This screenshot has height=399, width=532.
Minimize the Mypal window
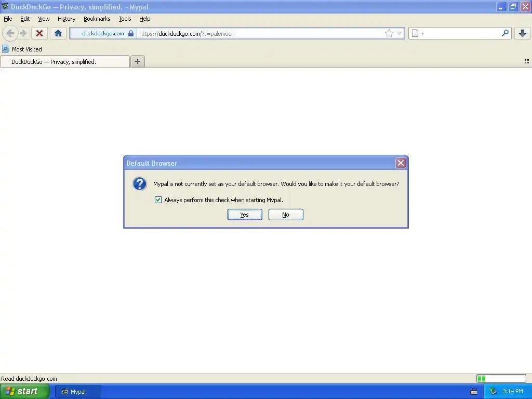501,6
